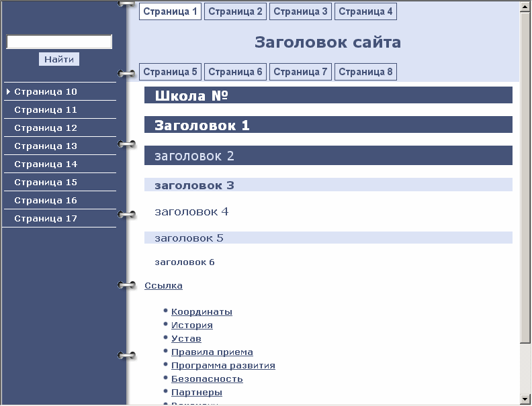Image resolution: width=532 pixels, height=406 pixels.
Task: Click the Программа развития link
Action: [223, 366]
